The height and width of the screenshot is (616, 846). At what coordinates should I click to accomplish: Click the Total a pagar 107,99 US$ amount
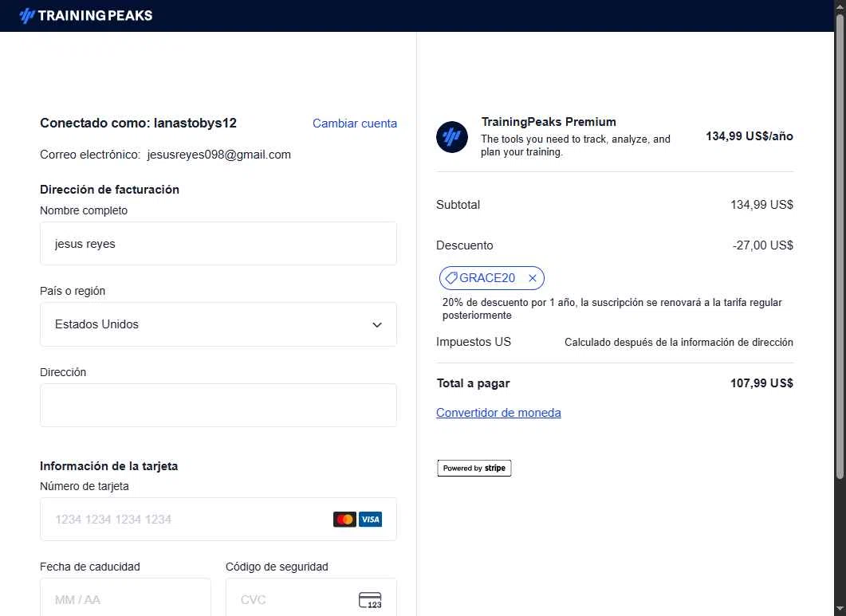[x=761, y=383]
